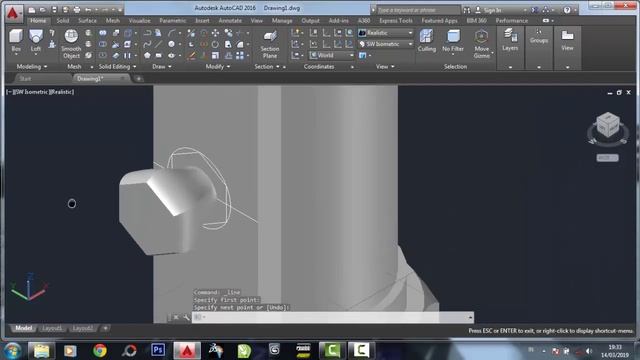Open the Surface ribbon tab
640x360 pixels.
pos(87,20)
